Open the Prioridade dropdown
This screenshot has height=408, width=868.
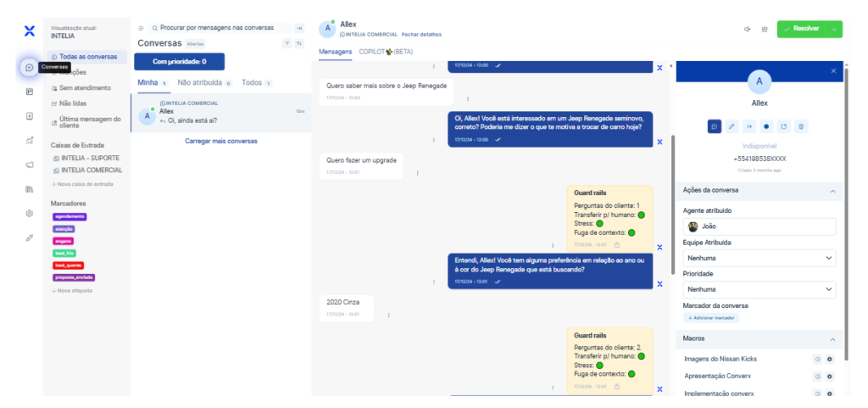[759, 289]
